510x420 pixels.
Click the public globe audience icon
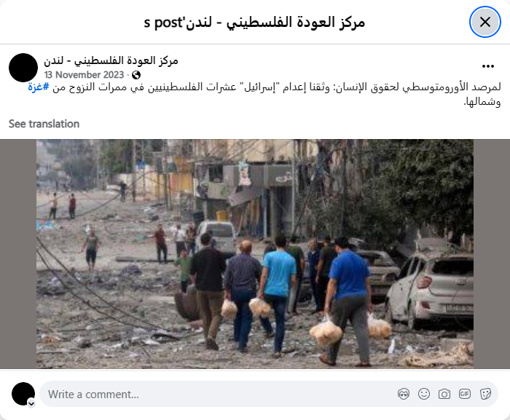tap(136, 75)
